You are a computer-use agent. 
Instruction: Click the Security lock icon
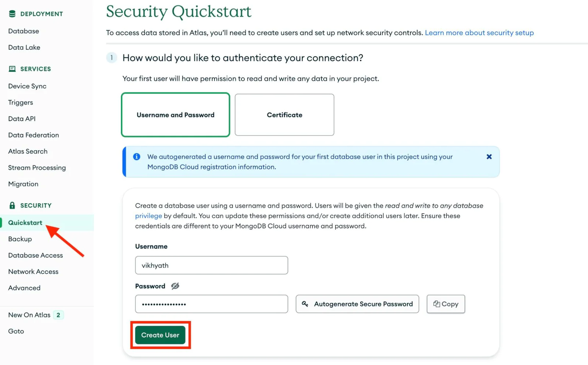12,205
